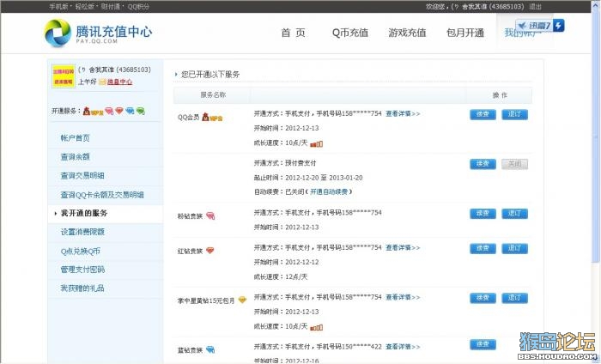The height and width of the screenshot is (364, 601).
Task: Click 退订 button for 红钻贵族
Action: coord(515,249)
